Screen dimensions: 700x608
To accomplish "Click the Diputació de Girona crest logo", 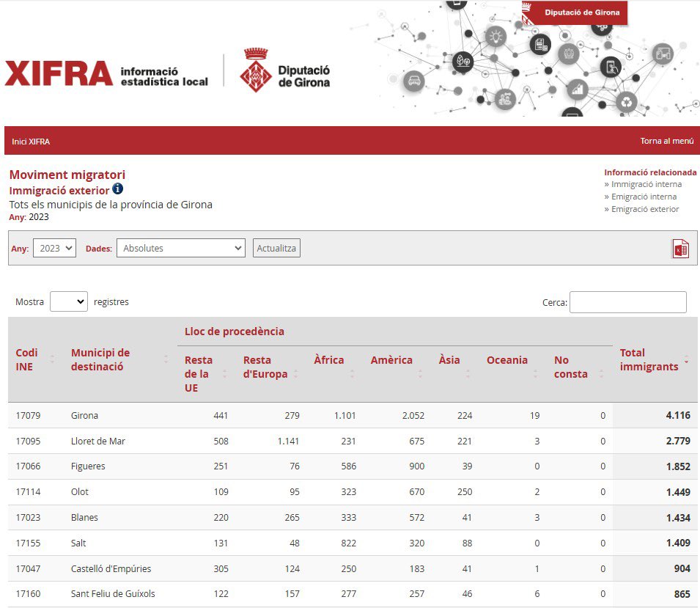I will pyautogui.click(x=255, y=70).
